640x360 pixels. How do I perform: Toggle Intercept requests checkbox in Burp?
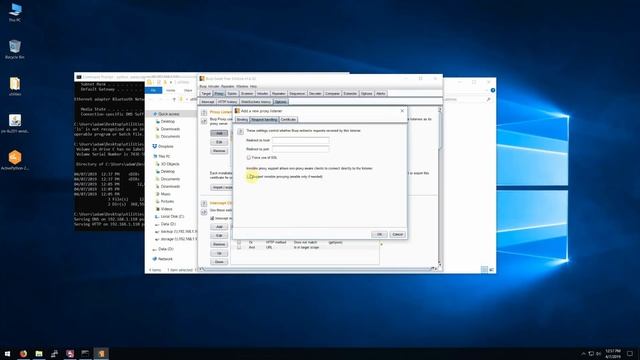point(212,218)
